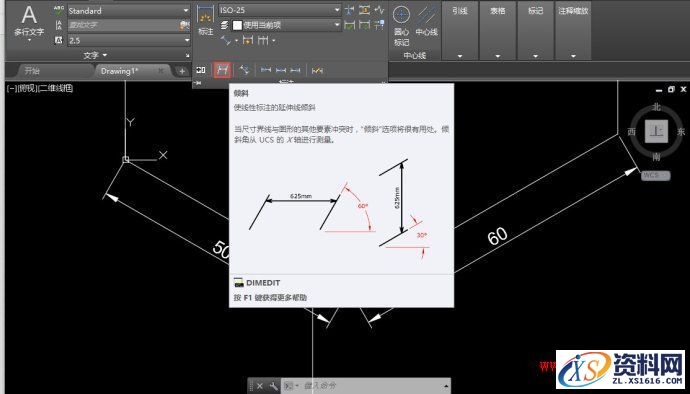Image resolution: width=690 pixels, height=394 pixels.
Task: Open command line customize wrench
Action: [273, 386]
